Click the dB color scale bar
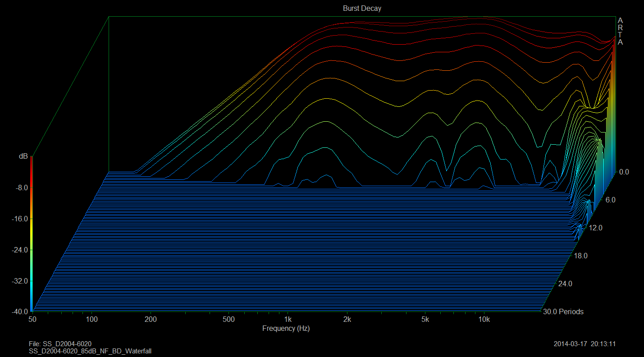 coord(31,234)
